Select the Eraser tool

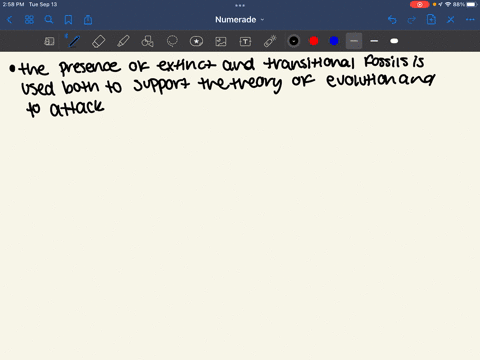[98, 41]
